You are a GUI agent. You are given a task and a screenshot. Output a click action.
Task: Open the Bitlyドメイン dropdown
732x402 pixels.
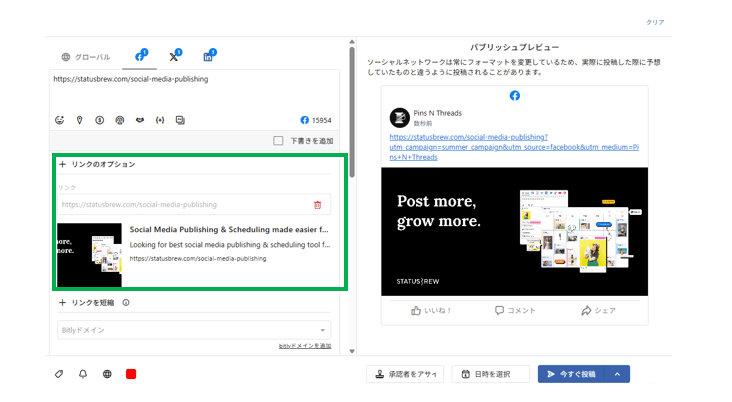(x=193, y=330)
